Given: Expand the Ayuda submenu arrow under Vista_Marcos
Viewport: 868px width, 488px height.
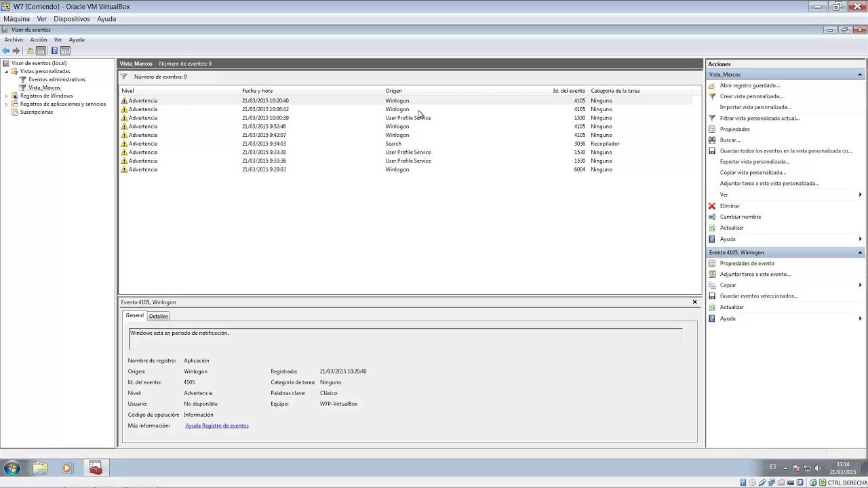Looking at the screenshot, I should click(860, 239).
